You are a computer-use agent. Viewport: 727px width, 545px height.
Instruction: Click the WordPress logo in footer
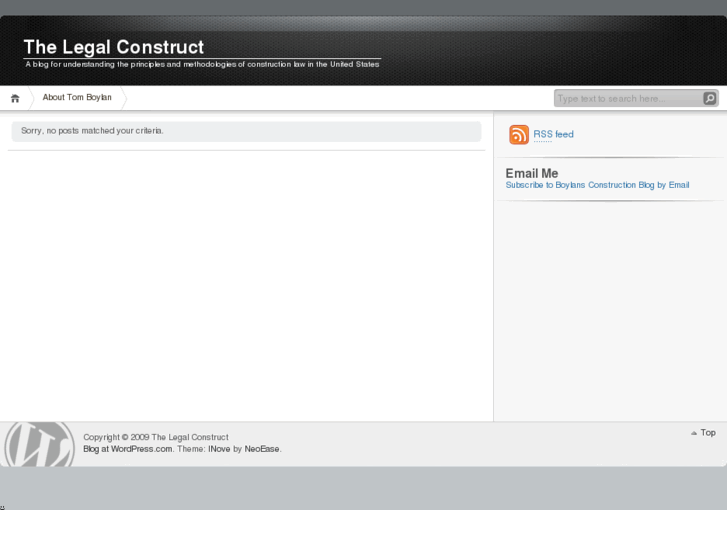[39, 444]
